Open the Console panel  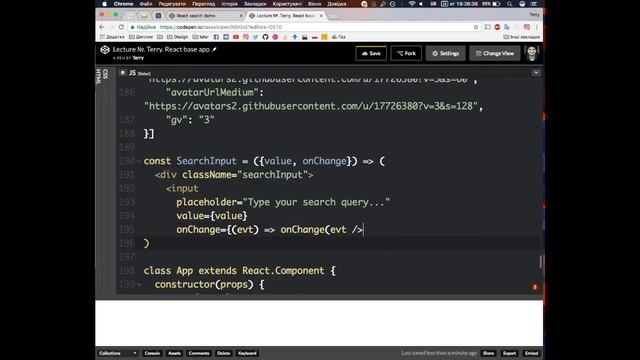pyautogui.click(x=152, y=353)
